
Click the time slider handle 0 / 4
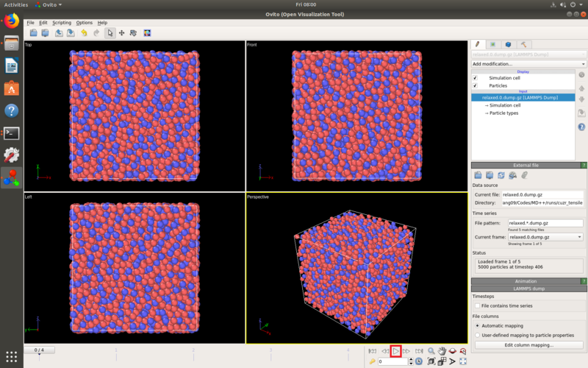point(39,350)
